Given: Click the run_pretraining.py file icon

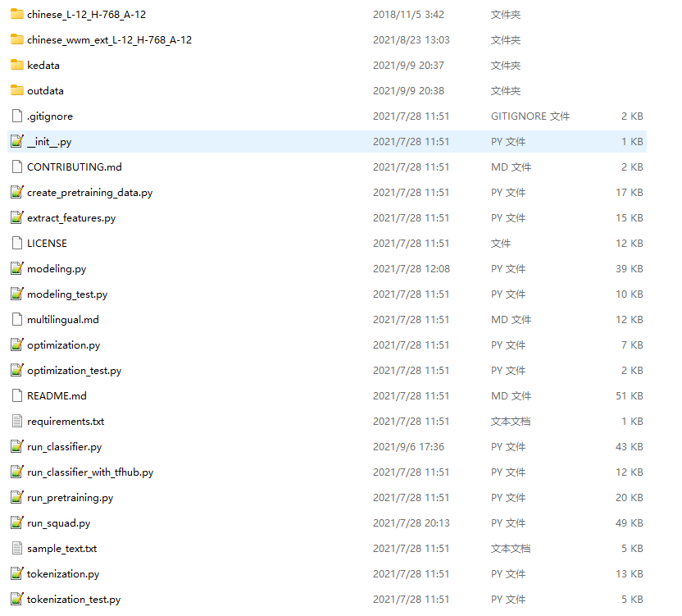Looking at the screenshot, I should point(17,498).
